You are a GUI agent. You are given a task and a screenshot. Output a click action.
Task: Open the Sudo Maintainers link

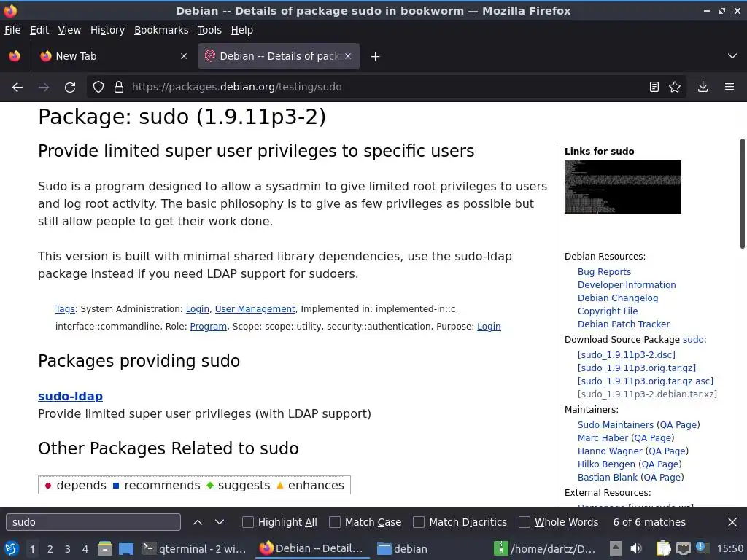616,425
